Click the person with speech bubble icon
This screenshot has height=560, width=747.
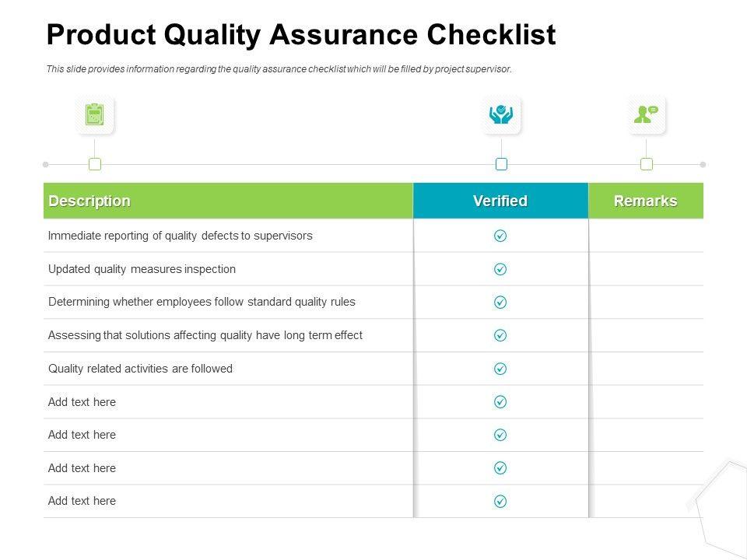coord(647,115)
